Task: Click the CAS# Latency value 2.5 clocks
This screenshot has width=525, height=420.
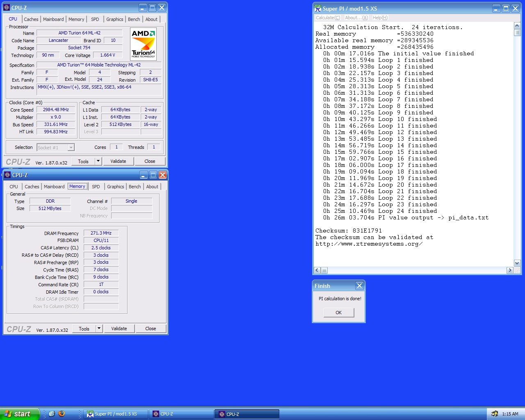Action: click(x=101, y=248)
